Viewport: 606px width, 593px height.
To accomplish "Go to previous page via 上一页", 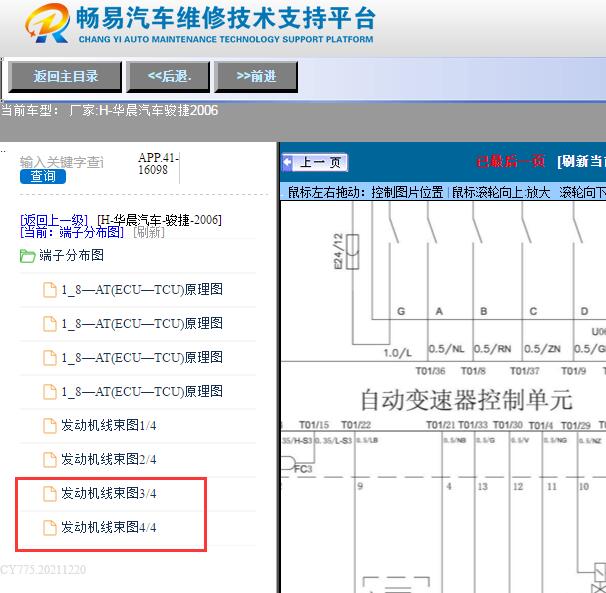I will (x=315, y=162).
